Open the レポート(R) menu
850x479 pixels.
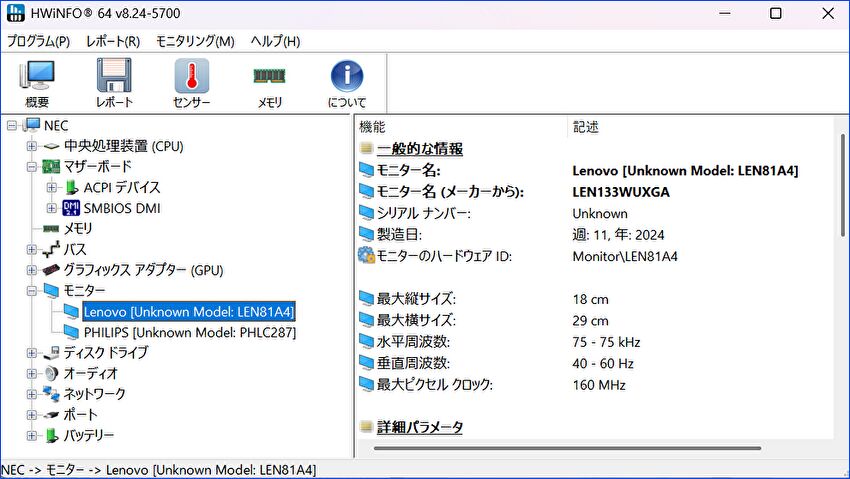pos(113,41)
